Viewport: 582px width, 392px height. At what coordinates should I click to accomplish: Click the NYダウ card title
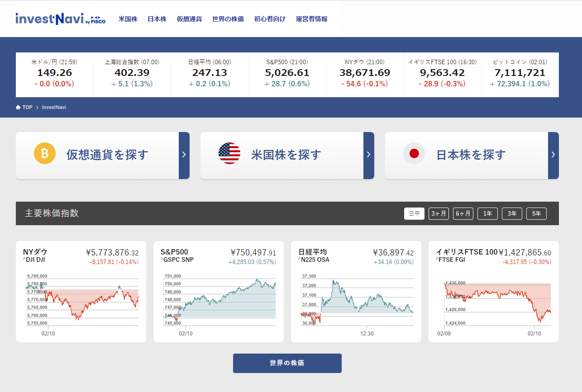pos(35,252)
